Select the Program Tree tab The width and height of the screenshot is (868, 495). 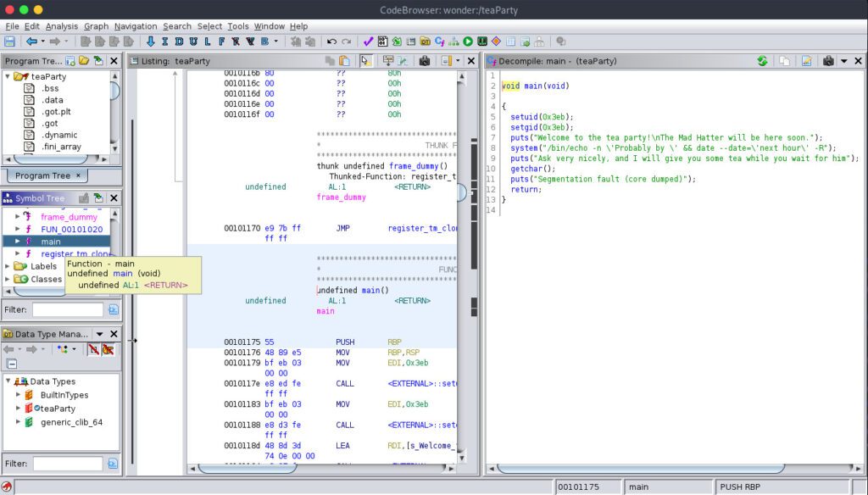(x=42, y=175)
